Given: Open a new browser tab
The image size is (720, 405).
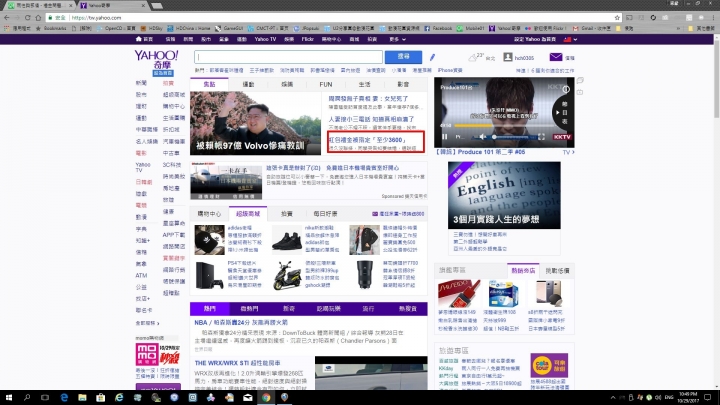Looking at the screenshot, I should pos(157,6).
